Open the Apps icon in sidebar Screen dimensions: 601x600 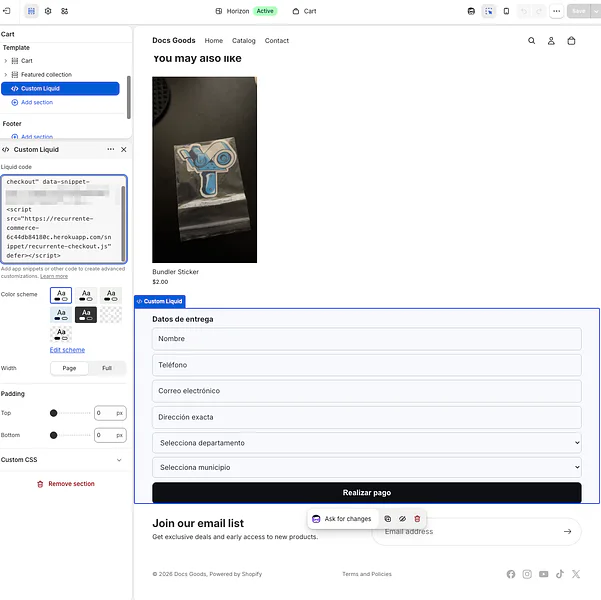[x=64, y=11]
